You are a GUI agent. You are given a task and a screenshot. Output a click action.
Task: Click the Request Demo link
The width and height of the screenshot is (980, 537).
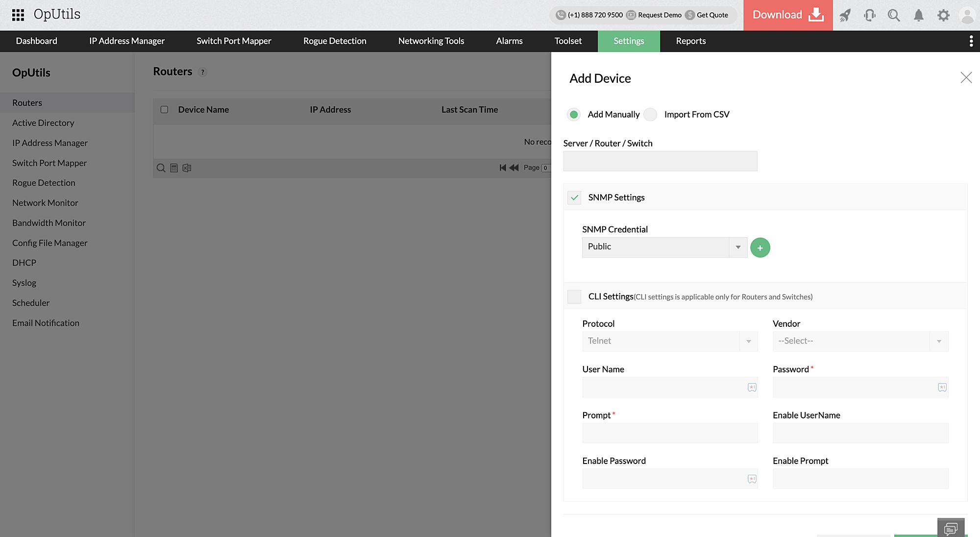[659, 15]
